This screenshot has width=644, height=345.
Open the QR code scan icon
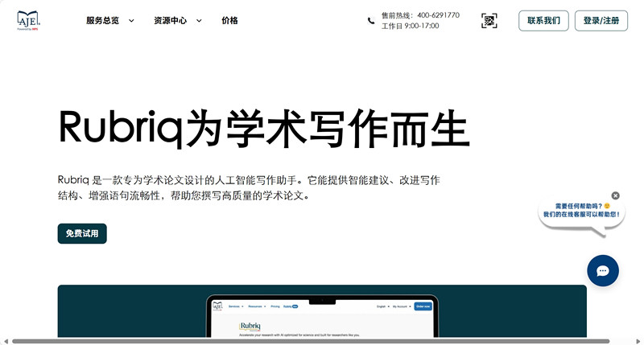(x=489, y=21)
